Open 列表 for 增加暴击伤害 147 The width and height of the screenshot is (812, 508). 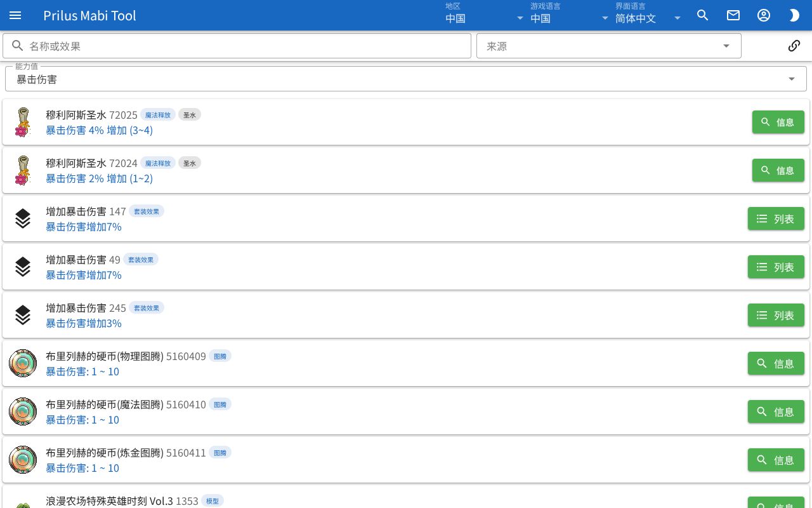[x=776, y=218]
